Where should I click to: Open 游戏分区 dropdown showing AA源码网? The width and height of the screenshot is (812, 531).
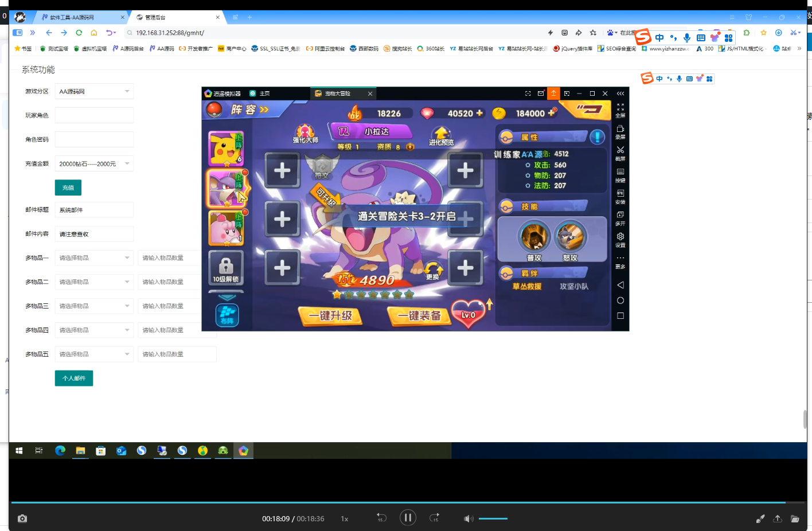coord(94,91)
